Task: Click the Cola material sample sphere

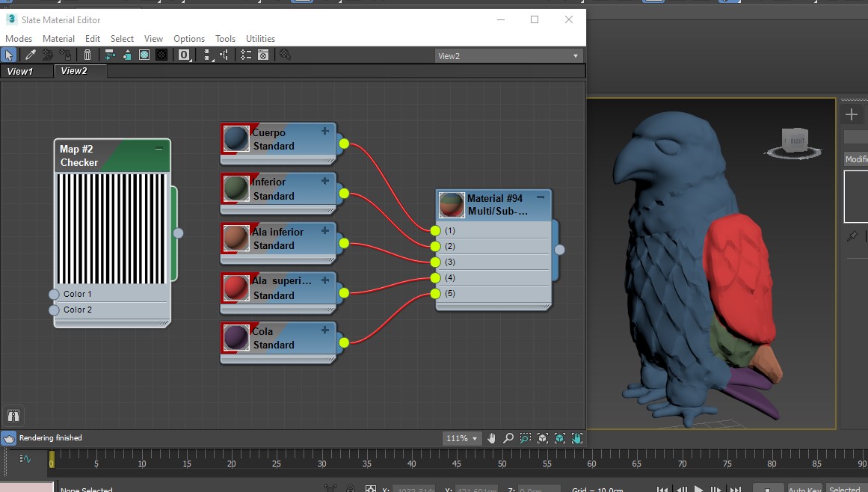Action: tap(236, 338)
